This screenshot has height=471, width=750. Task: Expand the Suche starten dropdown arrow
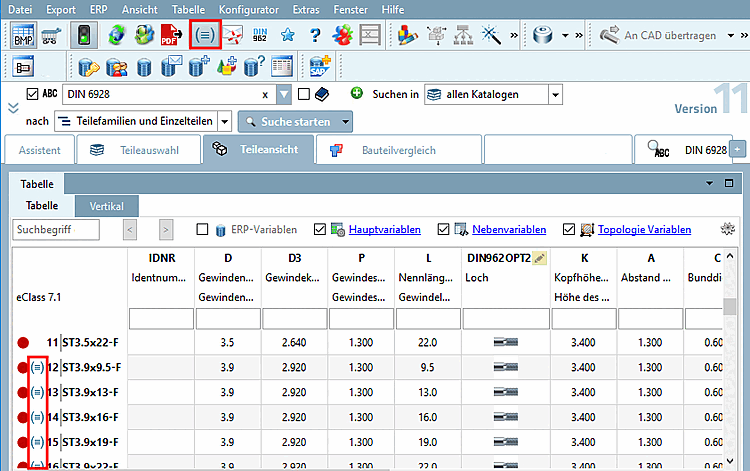[x=345, y=122]
